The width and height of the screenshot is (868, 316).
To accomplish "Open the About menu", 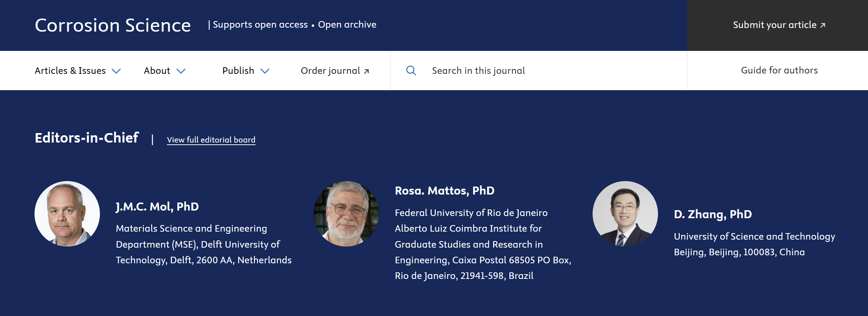I will (x=157, y=71).
